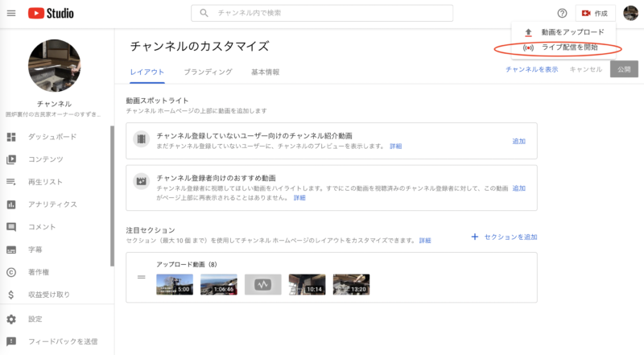Click the search magnifier icon
The height and width of the screenshot is (355, 644).
(x=204, y=13)
